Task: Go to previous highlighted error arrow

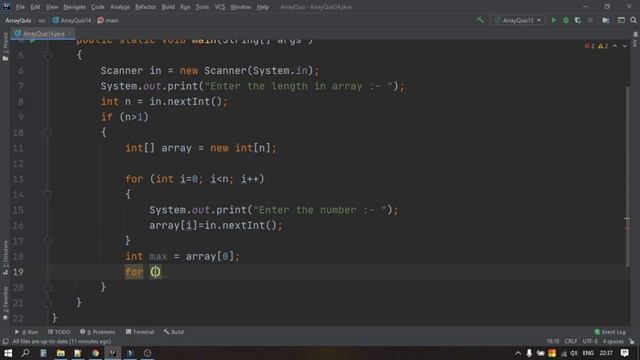Action: tap(615, 46)
